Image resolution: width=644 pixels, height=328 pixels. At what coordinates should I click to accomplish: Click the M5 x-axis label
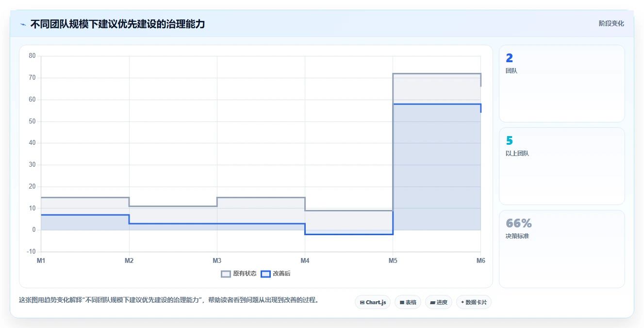pyautogui.click(x=393, y=261)
